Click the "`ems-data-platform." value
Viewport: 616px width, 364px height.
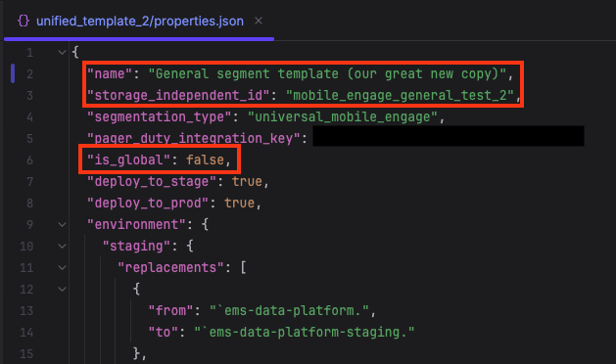pos(289,311)
